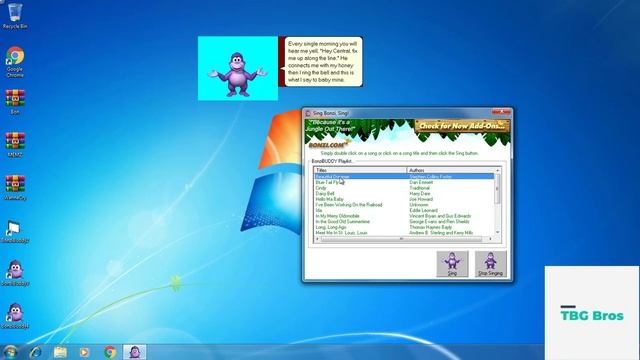Click the playlist vertical scrollbar up arrow

[x=498, y=170]
